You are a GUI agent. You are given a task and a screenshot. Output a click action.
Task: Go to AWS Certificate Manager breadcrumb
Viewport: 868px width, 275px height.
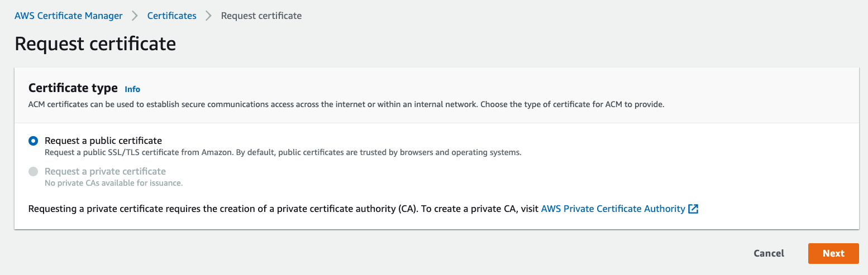click(x=68, y=16)
